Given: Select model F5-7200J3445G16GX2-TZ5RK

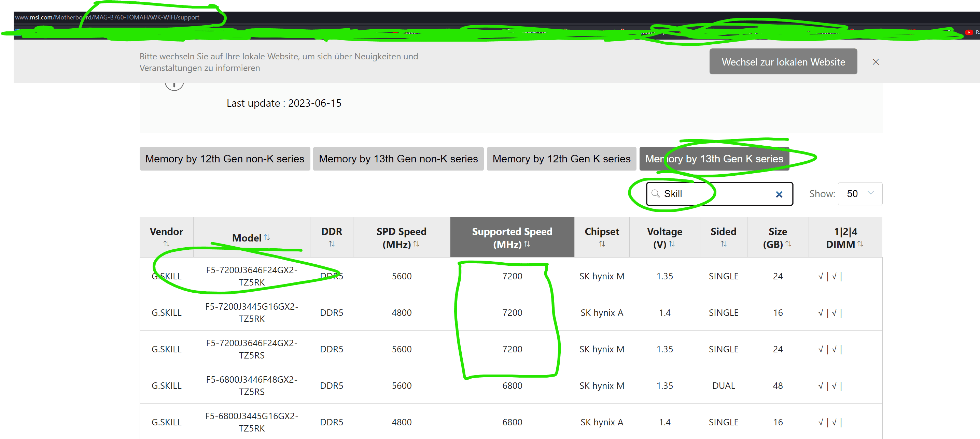Looking at the screenshot, I should [x=251, y=312].
